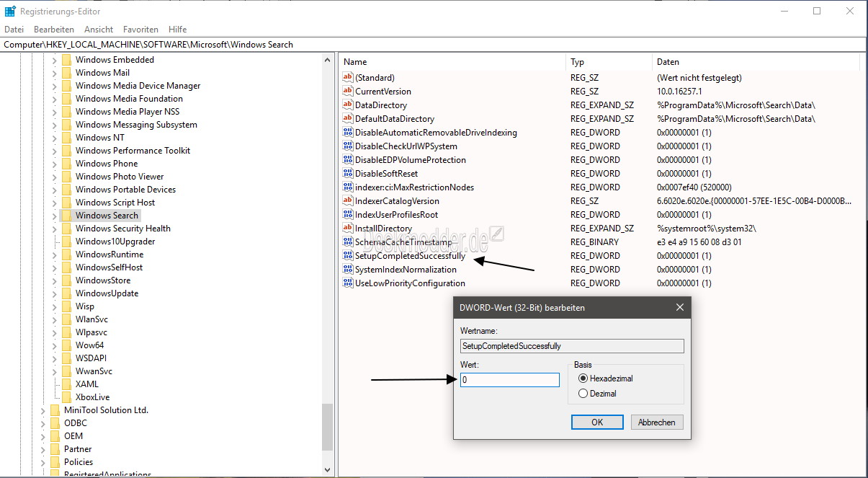
Task: Click the Wert input field
Action: coord(510,379)
